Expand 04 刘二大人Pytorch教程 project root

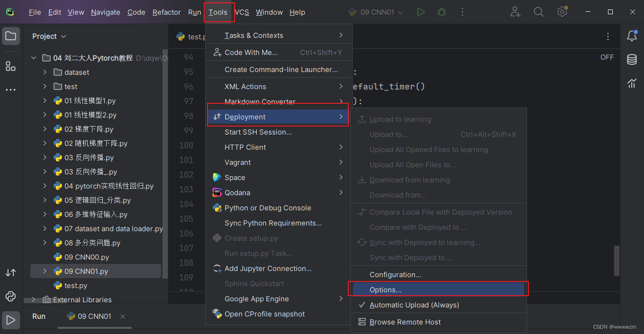34,58
